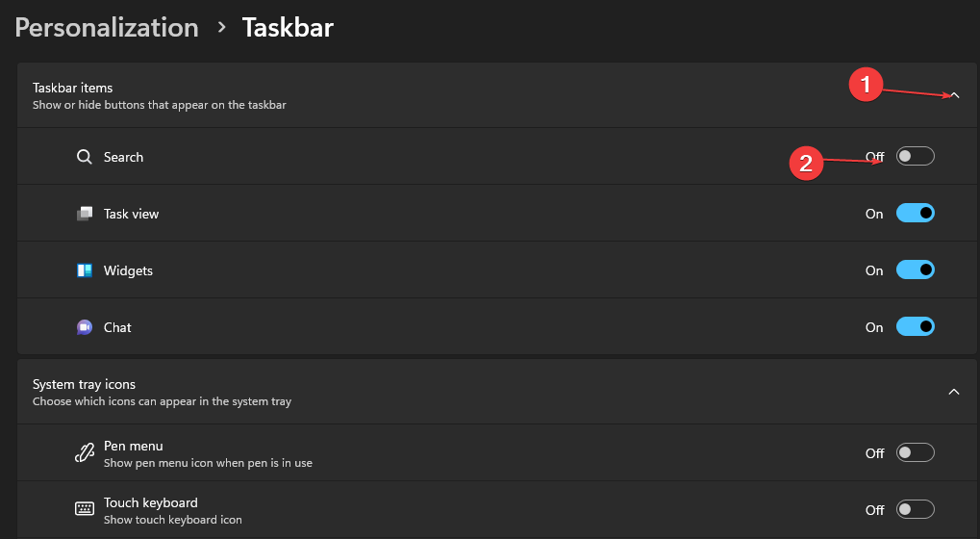Screen dimensions: 980x539
Task: Click the Taskbar breadcrumb title
Action: 288,27
